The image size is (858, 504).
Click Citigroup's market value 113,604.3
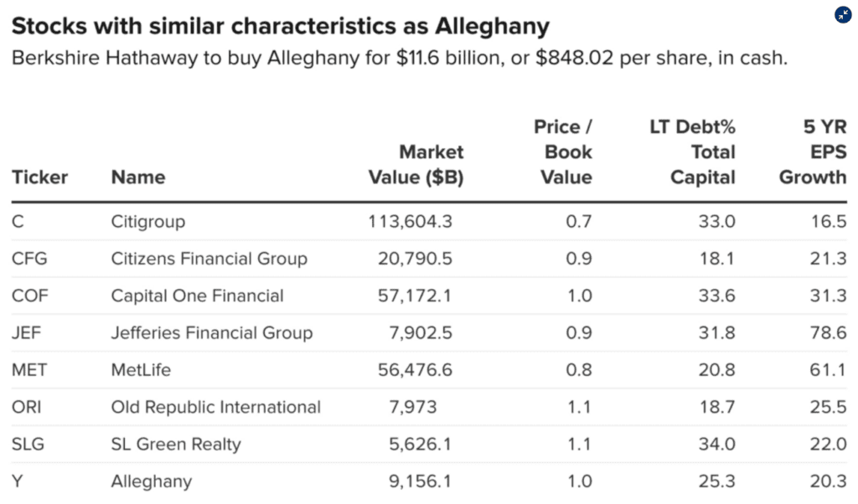(x=410, y=222)
